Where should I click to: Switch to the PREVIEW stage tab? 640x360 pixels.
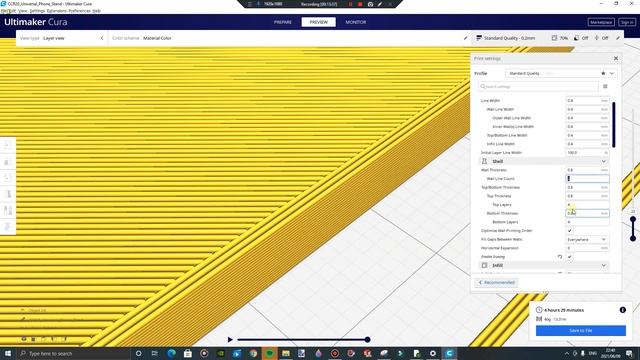click(x=318, y=22)
